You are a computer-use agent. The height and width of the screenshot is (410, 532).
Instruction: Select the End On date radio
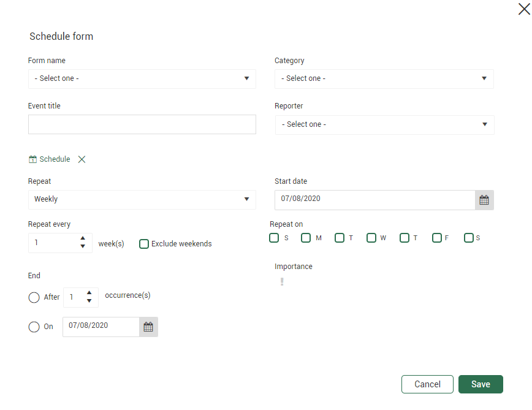click(x=34, y=327)
